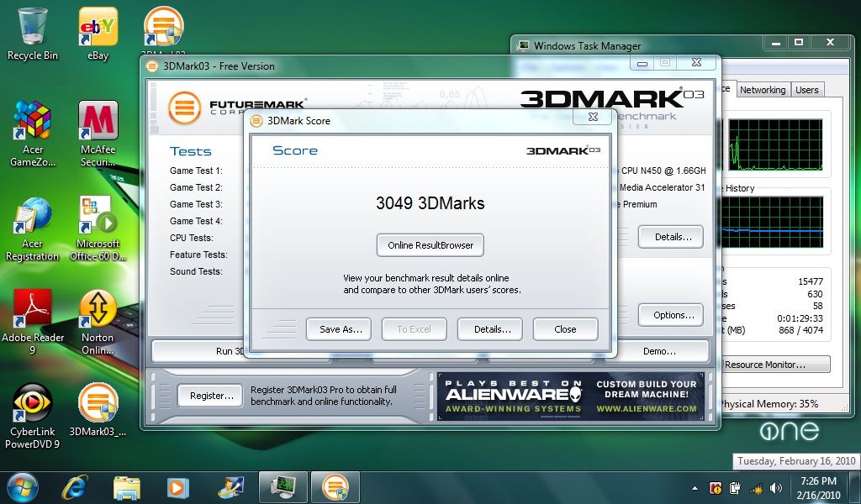Open the eBay desktop shortcut
861x504 pixels.
[x=98, y=34]
